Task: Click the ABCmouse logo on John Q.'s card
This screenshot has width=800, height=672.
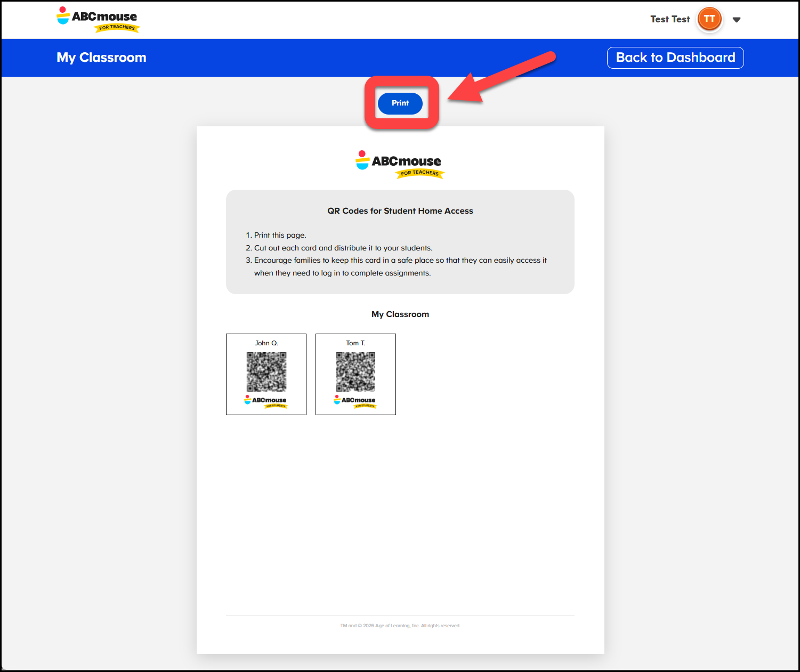Action: click(266, 402)
